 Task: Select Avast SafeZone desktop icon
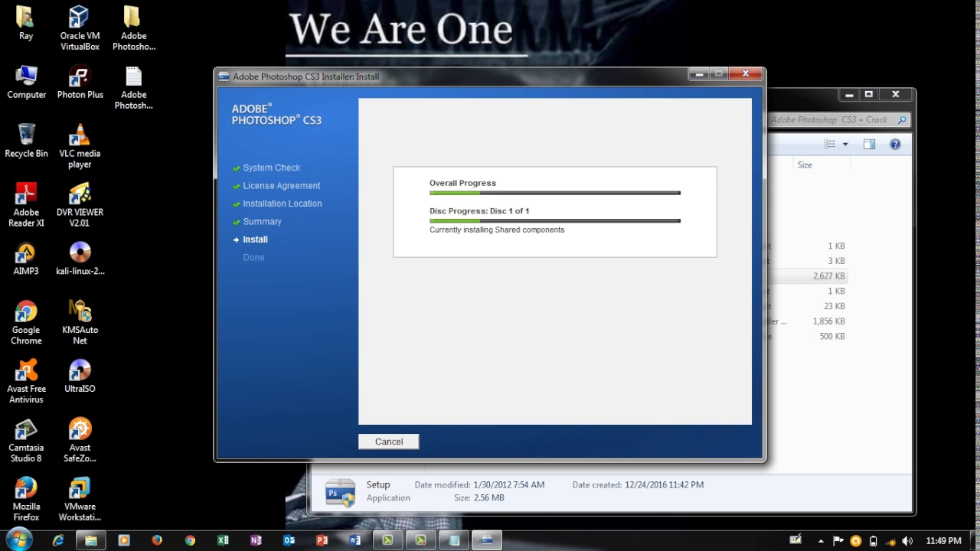click(x=80, y=441)
